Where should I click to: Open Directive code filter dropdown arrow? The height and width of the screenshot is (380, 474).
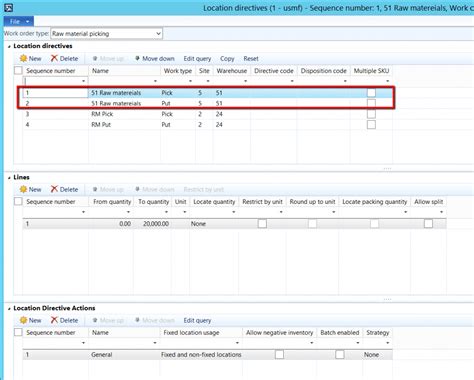coord(292,81)
